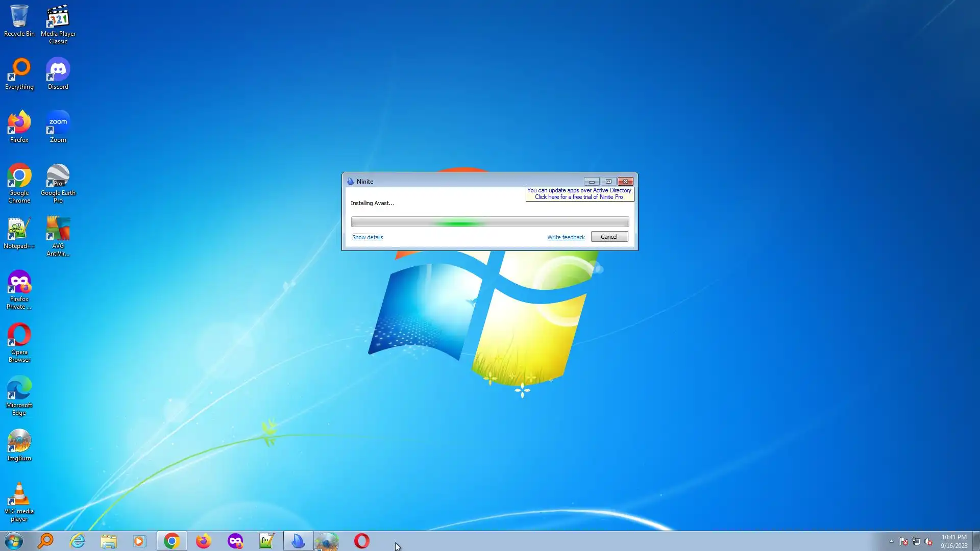Open the Windows Start menu orb
The height and width of the screenshot is (551, 980).
click(x=14, y=541)
